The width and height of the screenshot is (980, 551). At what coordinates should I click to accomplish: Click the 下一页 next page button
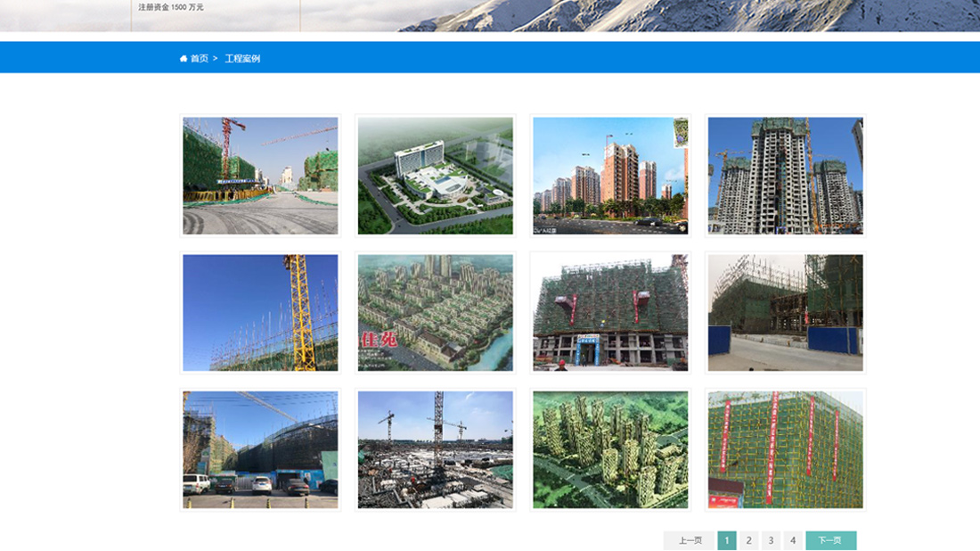pyautogui.click(x=830, y=539)
